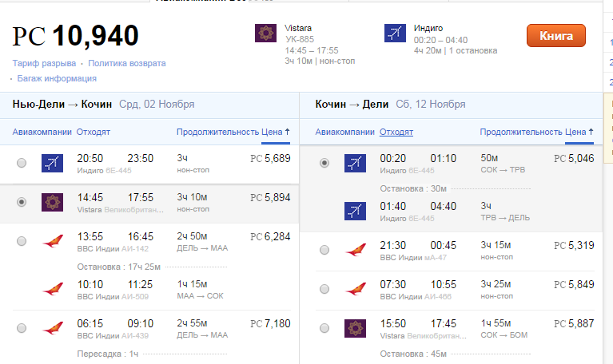Click Vistara icon on 14:45 outbound flight
The image size is (613, 364).
coord(52,202)
